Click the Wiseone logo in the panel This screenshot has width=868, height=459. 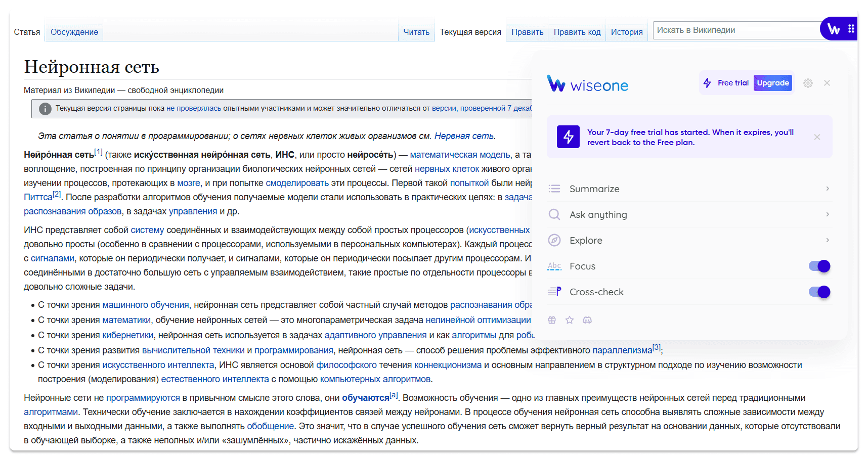click(587, 84)
